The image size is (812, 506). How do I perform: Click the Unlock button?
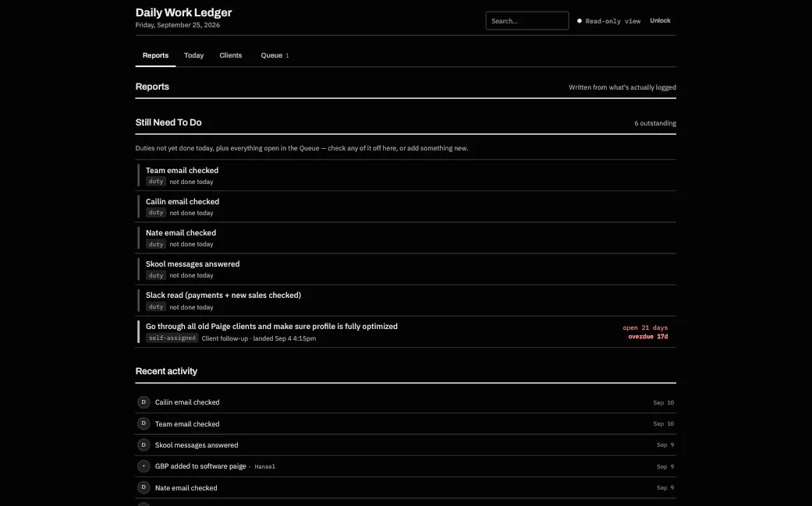(660, 21)
